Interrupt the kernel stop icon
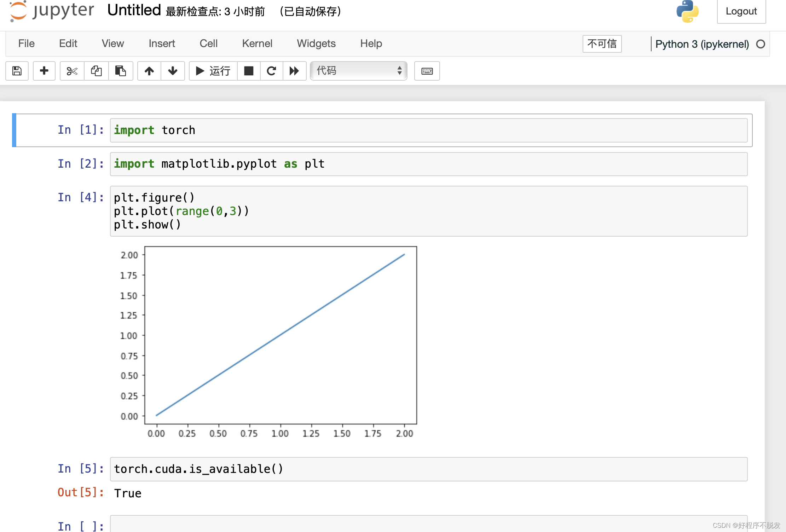 point(249,71)
